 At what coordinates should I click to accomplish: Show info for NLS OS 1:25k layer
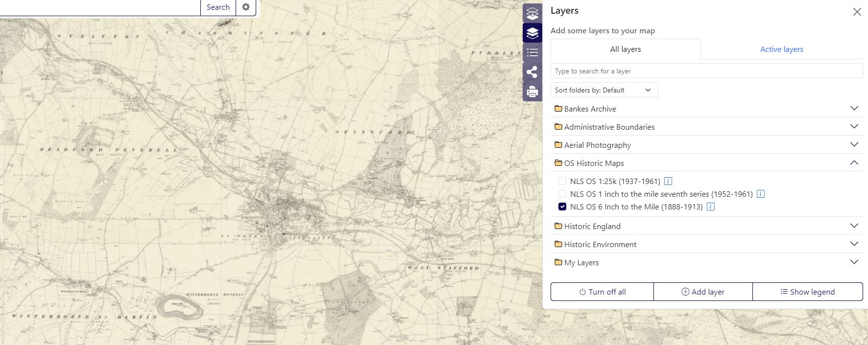tap(668, 181)
